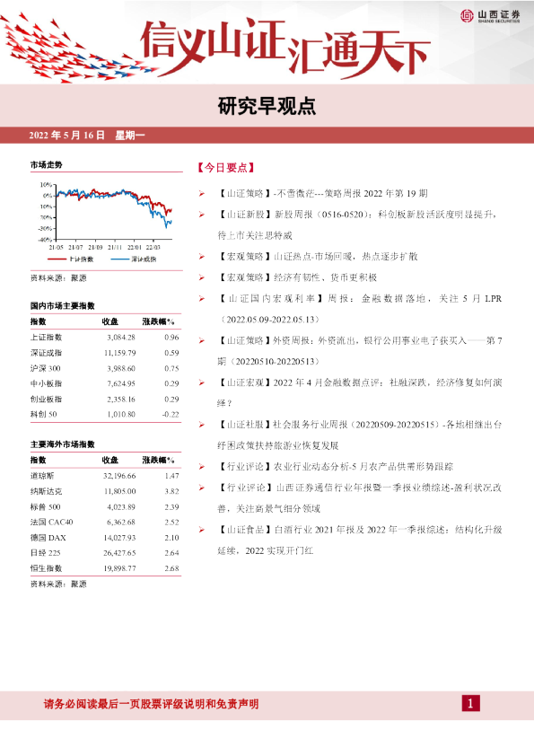The image size is (534, 756).
Task: Click the 今日要点 section heading
Action: coord(225,168)
